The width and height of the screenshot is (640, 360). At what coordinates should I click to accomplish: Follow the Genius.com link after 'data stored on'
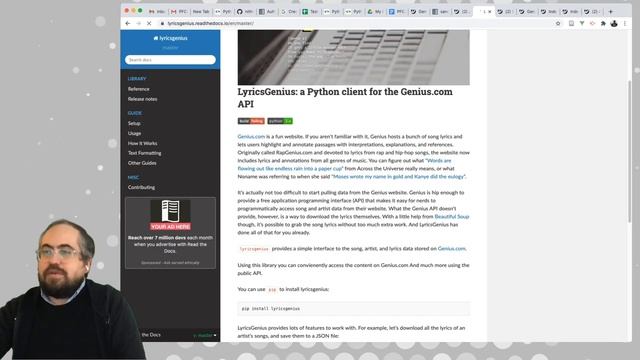point(451,248)
